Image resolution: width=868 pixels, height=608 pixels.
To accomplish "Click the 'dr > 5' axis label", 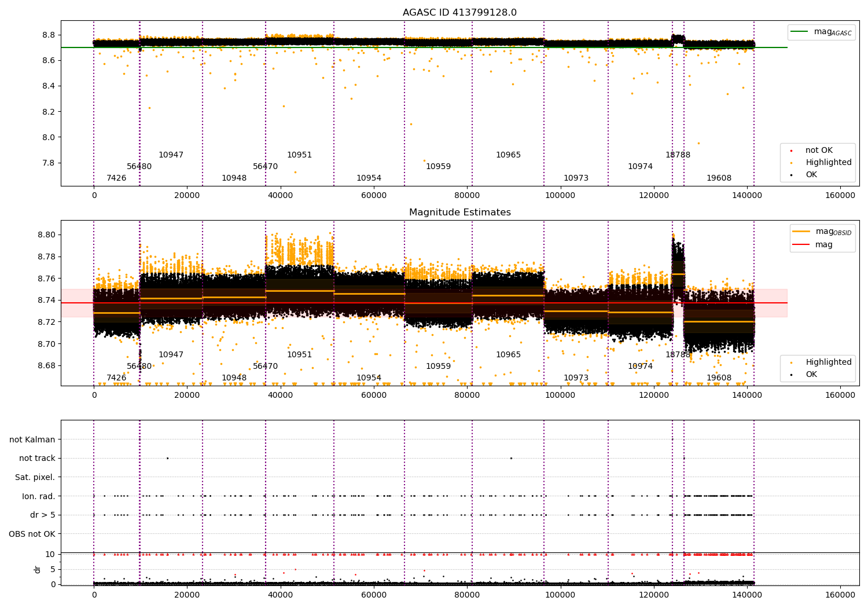I will pyautogui.click(x=43, y=515).
